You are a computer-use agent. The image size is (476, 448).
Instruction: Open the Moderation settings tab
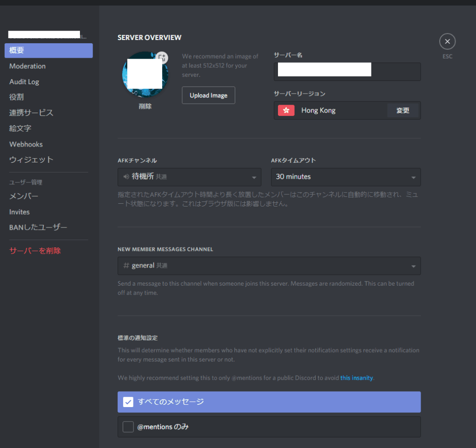click(x=27, y=66)
